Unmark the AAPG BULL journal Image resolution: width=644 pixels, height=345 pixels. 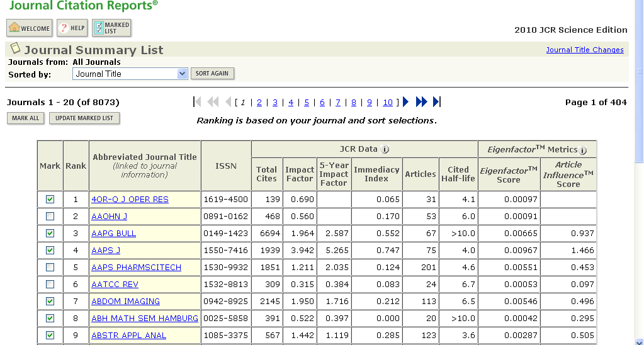[x=50, y=234]
